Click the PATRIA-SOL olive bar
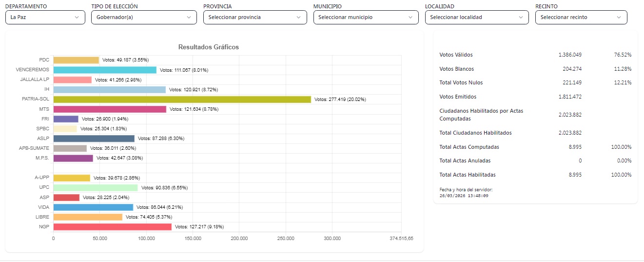Viewport: 644px width, 262px height. click(x=182, y=100)
